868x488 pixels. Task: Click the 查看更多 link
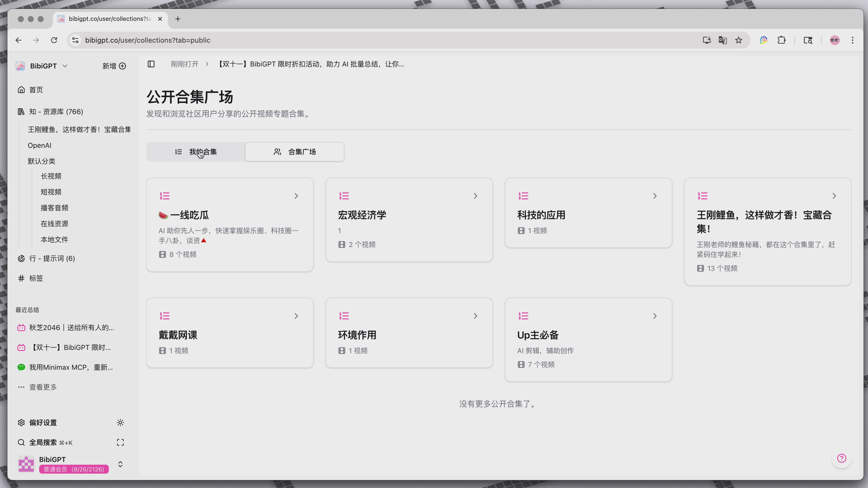pos(43,387)
